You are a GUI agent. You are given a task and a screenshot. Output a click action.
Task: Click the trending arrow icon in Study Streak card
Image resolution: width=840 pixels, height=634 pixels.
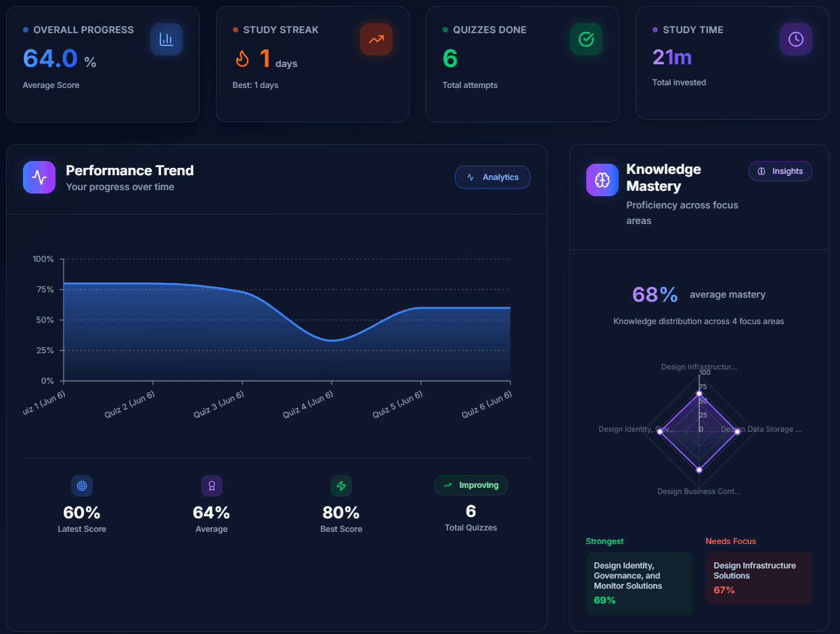[376, 39]
